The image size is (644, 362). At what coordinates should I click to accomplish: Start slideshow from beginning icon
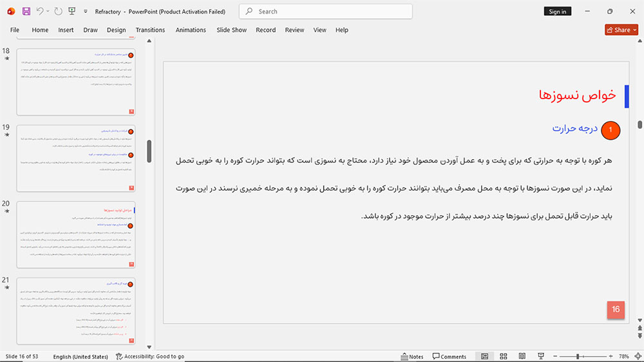(72, 11)
